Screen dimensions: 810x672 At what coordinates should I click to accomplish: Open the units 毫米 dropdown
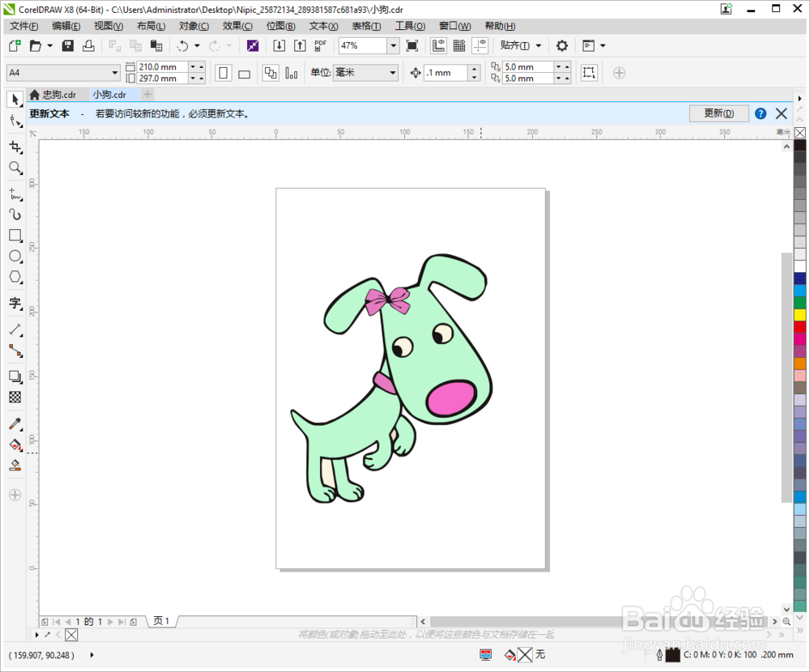tap(393, 73)
